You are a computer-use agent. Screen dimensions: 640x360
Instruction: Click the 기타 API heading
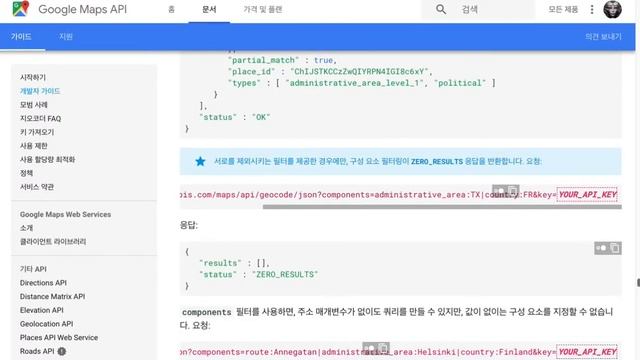pos(33,269)
